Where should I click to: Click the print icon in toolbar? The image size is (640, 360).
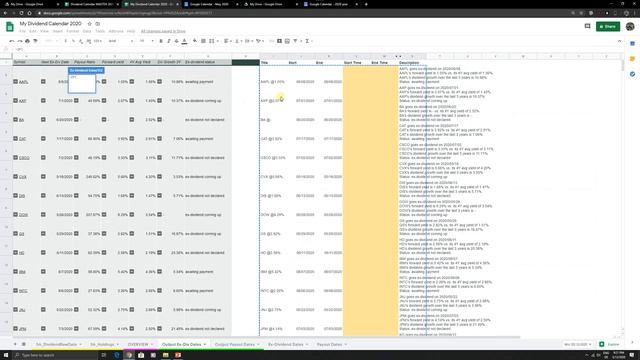click(x=27, y=41)
